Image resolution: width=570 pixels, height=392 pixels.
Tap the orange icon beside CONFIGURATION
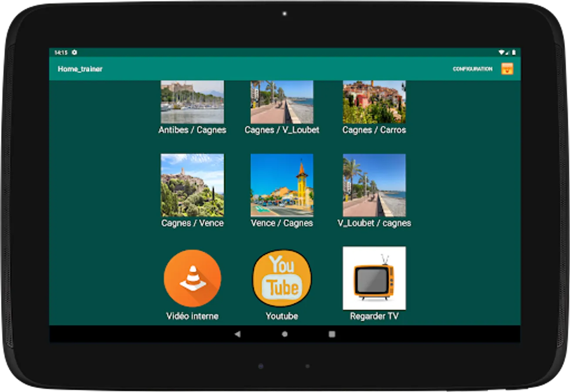(507, 69)
